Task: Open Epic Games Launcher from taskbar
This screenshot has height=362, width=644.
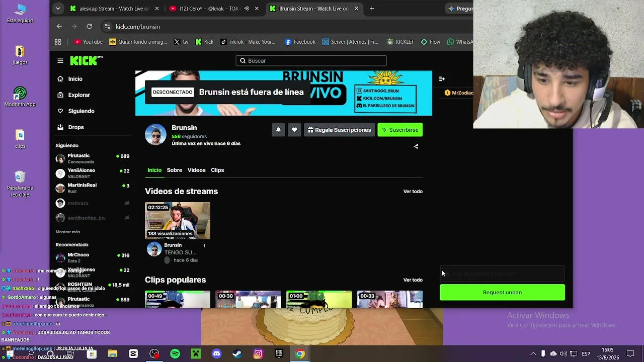Action: pyautogui.click(x=279, y=354)
